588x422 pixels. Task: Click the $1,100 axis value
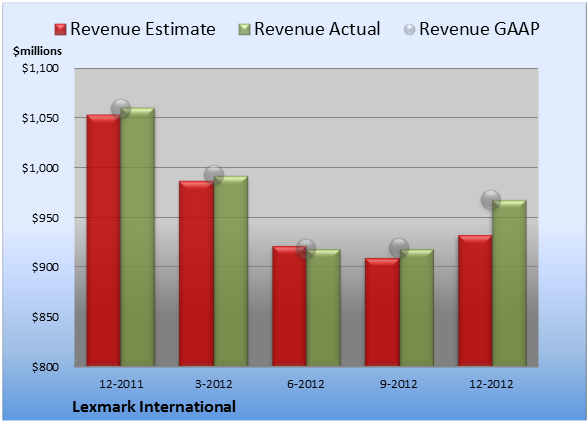pos(40,68)
